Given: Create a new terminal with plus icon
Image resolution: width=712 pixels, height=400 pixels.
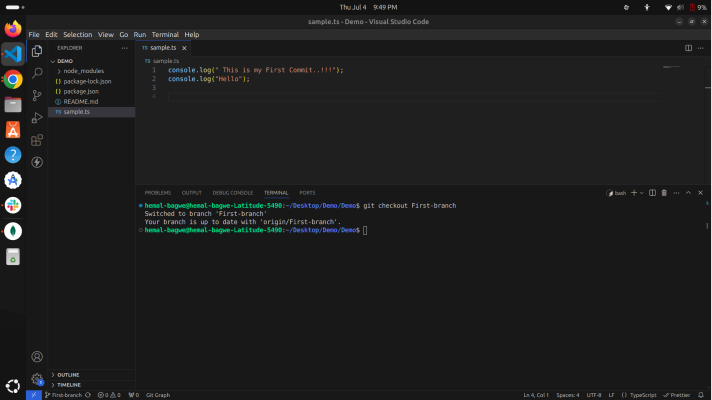Looking at the screenshot, I should (634, 193).
